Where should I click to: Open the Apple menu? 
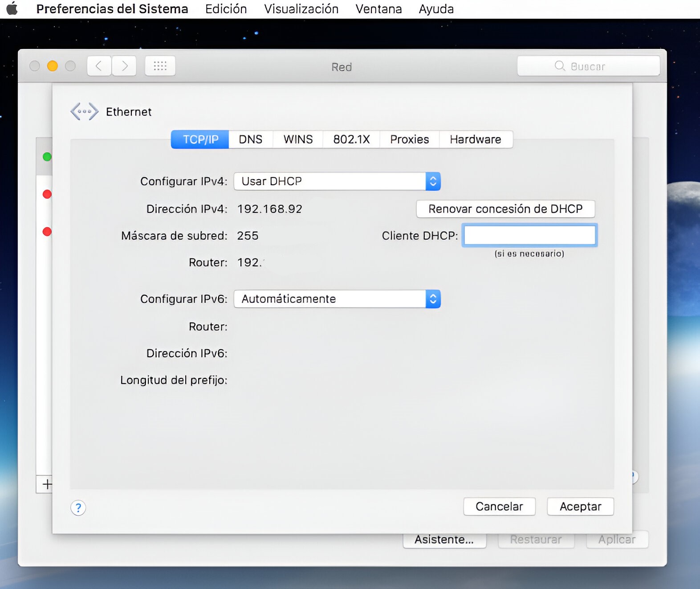[x=12, y=8]
